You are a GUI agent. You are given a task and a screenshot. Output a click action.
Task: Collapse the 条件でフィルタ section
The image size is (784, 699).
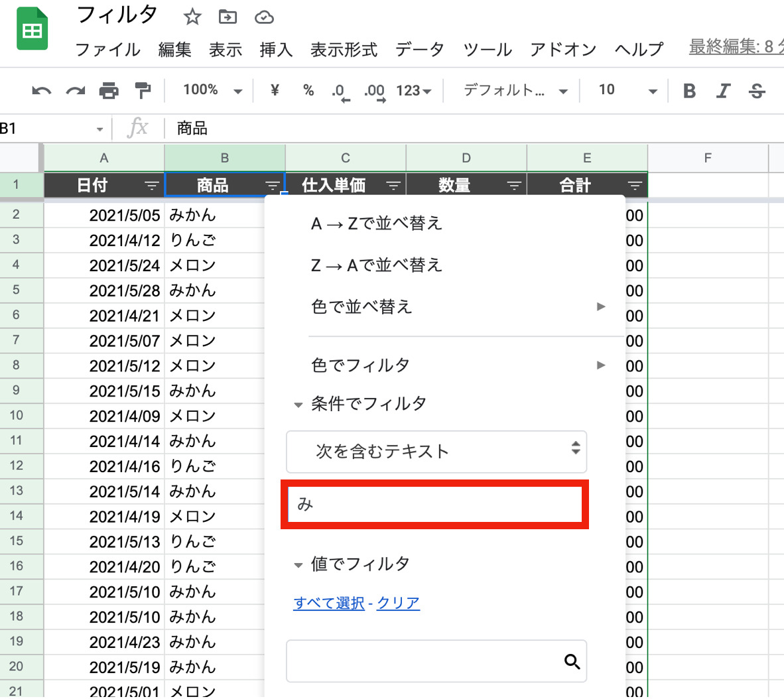(298, 404)
